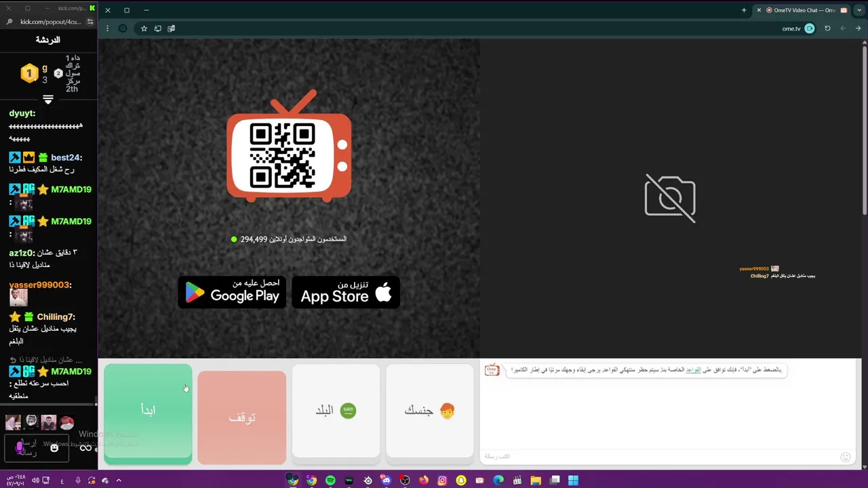Click the microphone icon in system tray
Screen dimensions: 868x488
[x=78, y=481]
